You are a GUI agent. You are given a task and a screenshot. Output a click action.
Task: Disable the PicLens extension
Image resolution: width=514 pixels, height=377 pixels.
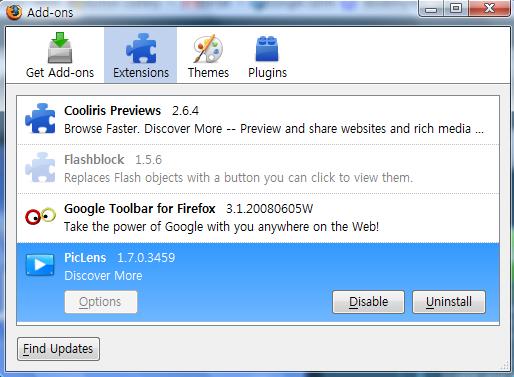pos(368,302)
